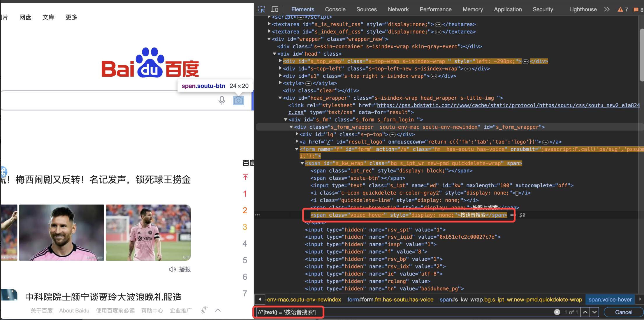Open the 更多 menu
Viewport: 644px width, 320px height.
click(x=71, y=17)
